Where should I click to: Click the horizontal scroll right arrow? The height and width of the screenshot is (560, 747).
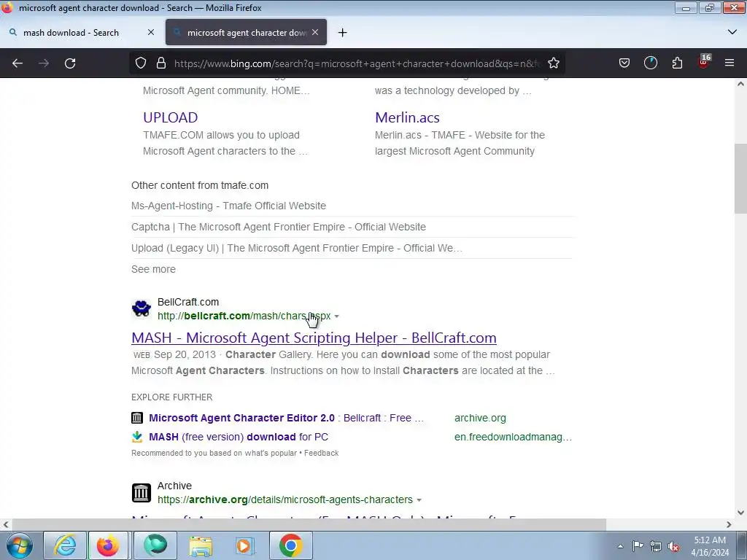click(x=729, y=524)
